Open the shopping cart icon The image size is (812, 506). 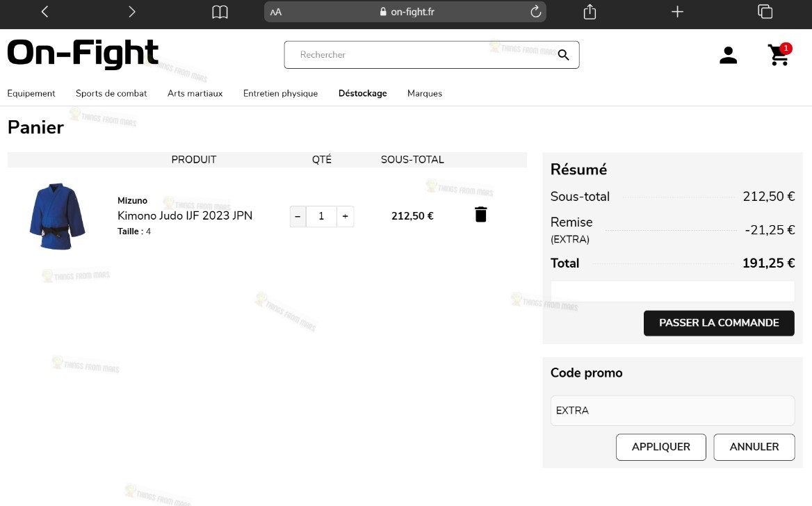779,54
